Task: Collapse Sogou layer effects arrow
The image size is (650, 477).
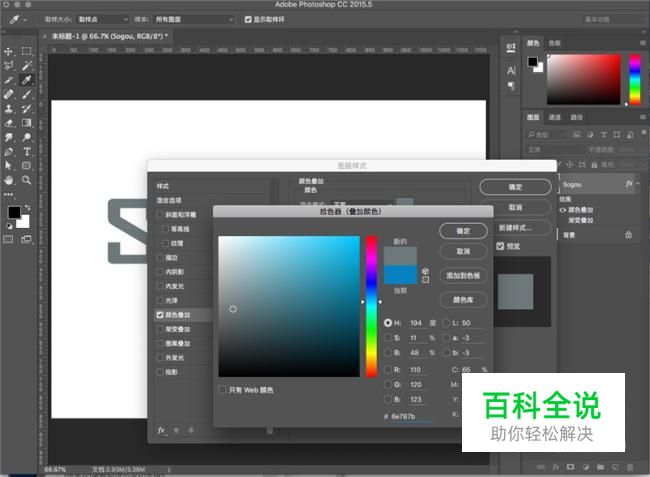Action: pyautogui.click(x=638, y=183)
